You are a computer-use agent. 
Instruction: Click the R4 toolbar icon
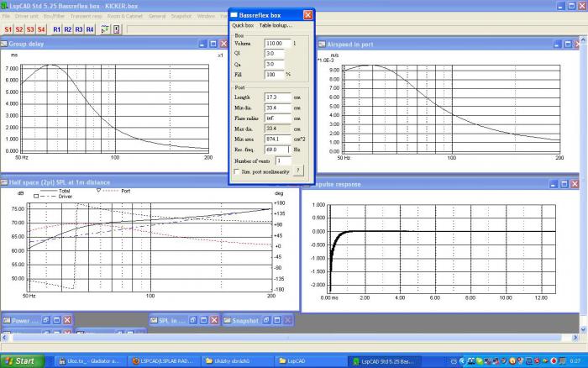tap(90, 29)
